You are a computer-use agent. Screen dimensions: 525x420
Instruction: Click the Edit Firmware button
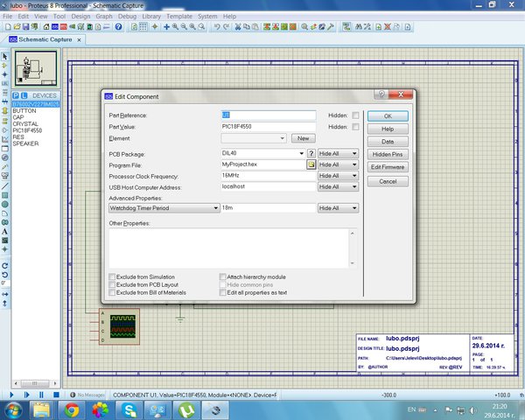pyautogui.click(x=388, y=167)
